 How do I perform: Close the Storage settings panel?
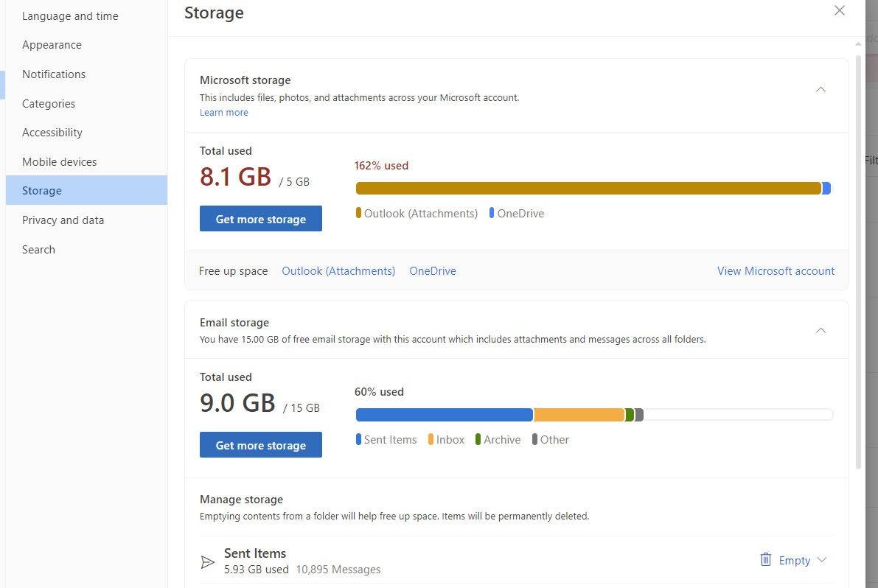tap(839, 10)
